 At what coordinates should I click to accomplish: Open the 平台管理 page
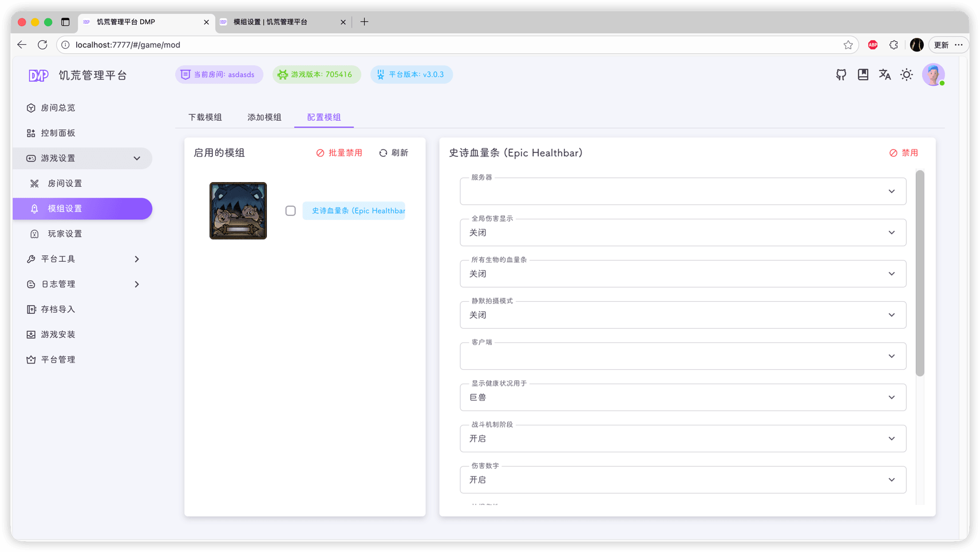[58, 360]
